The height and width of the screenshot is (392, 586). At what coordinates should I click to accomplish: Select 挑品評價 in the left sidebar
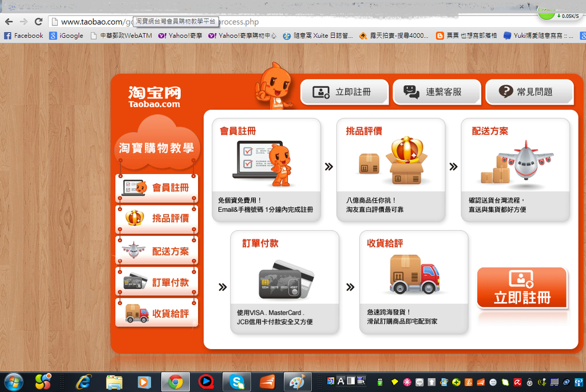click(157, 218)
